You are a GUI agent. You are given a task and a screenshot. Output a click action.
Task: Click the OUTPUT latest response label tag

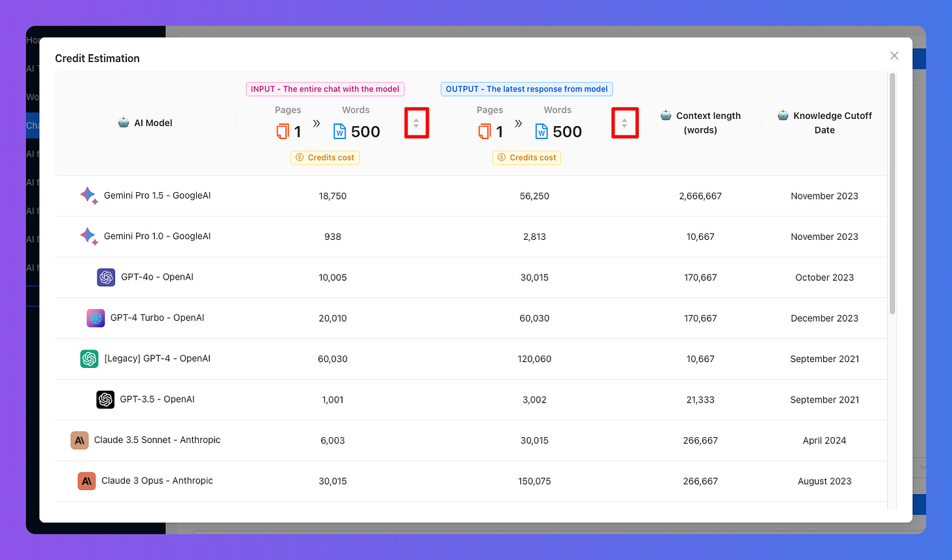coord(526,89)
